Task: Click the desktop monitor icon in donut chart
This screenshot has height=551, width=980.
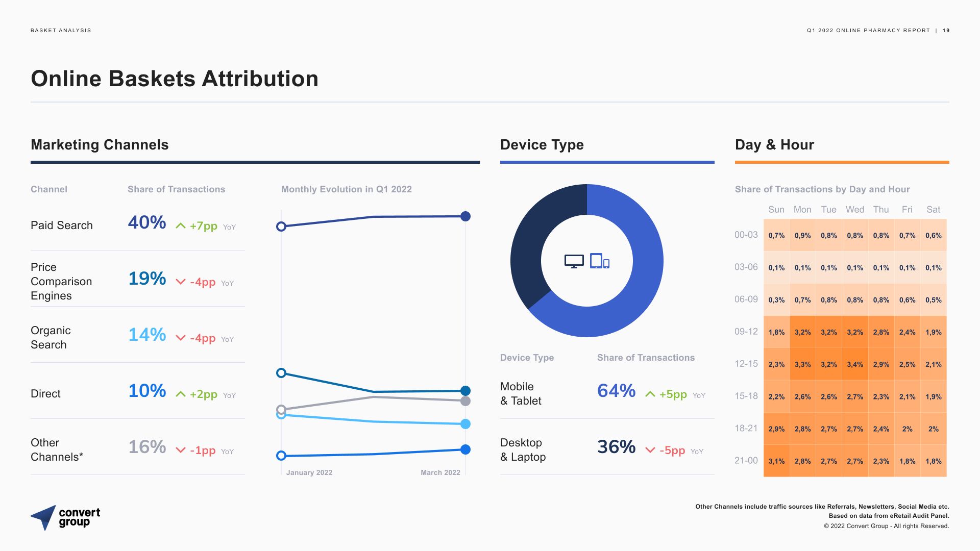Action: [574, 261]
